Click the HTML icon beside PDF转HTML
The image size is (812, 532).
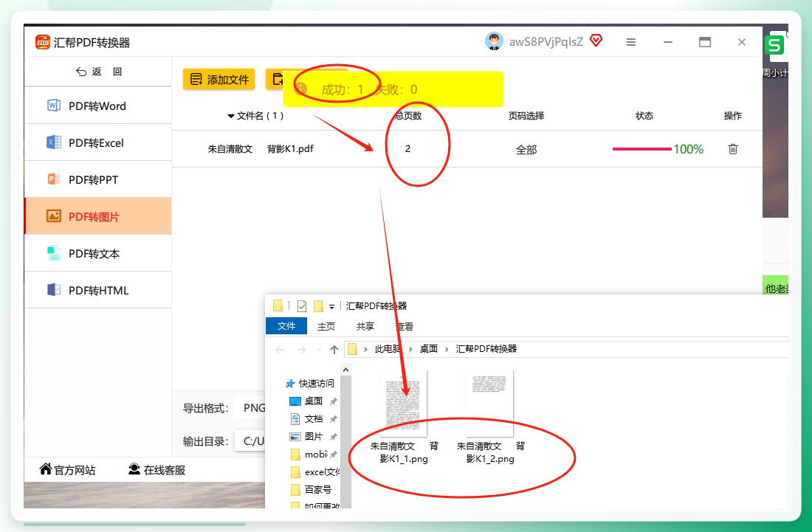[x=54, y=290]
